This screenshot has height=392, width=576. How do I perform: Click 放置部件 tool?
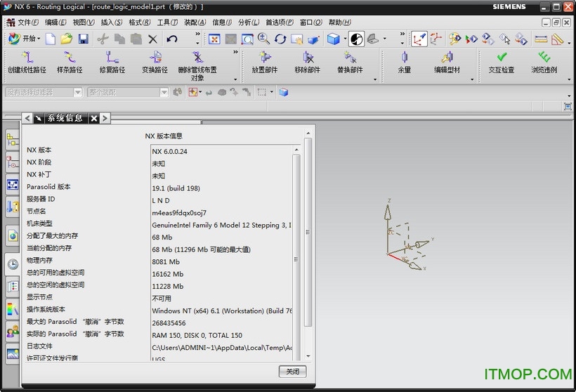tap(265, 63)
